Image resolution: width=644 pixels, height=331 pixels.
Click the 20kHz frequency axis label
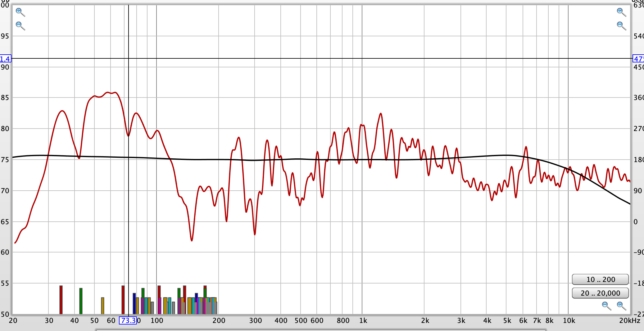click(630, 320)
